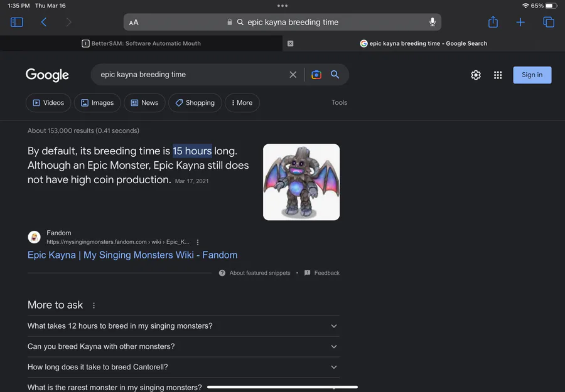Filter results by Shopping

click(195, 103)
